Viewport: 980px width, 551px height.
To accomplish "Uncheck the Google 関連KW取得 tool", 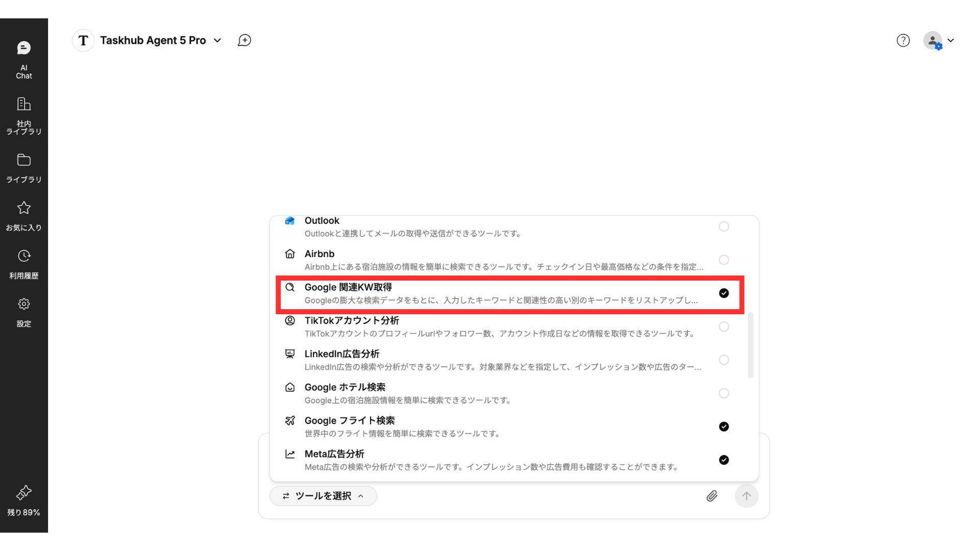I will tap(723, 293).
